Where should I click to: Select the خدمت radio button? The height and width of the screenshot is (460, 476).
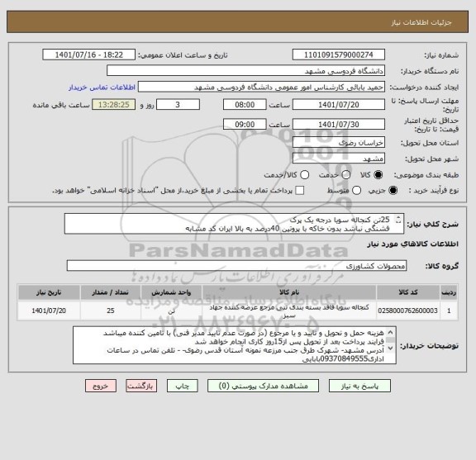346,175
